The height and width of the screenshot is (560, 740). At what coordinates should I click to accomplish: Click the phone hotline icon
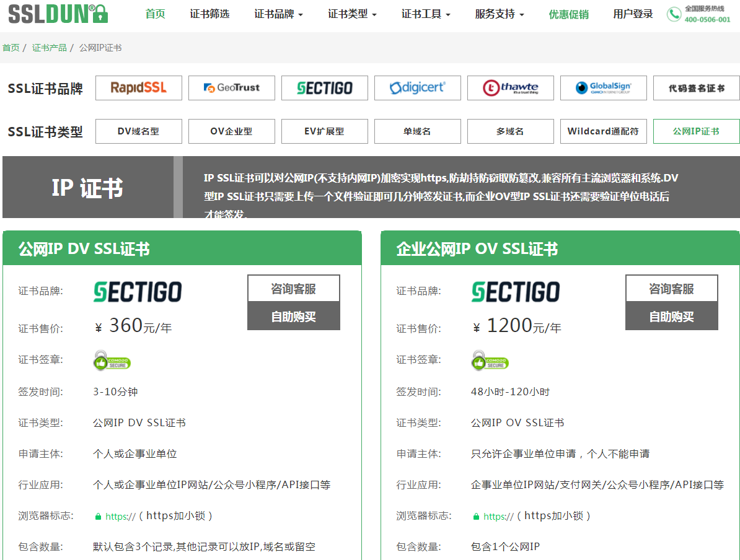pos(674,14)
